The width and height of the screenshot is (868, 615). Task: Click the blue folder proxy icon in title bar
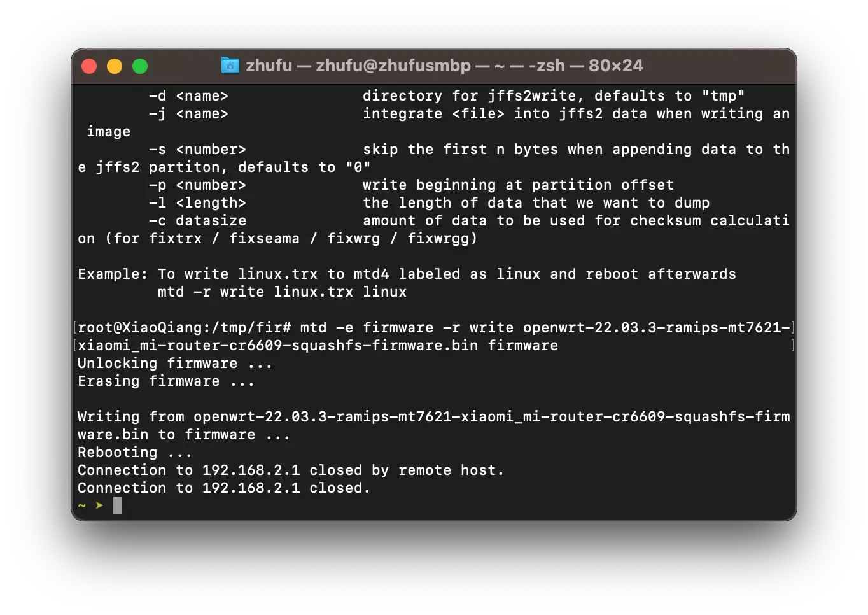click(x=230, y=66)
